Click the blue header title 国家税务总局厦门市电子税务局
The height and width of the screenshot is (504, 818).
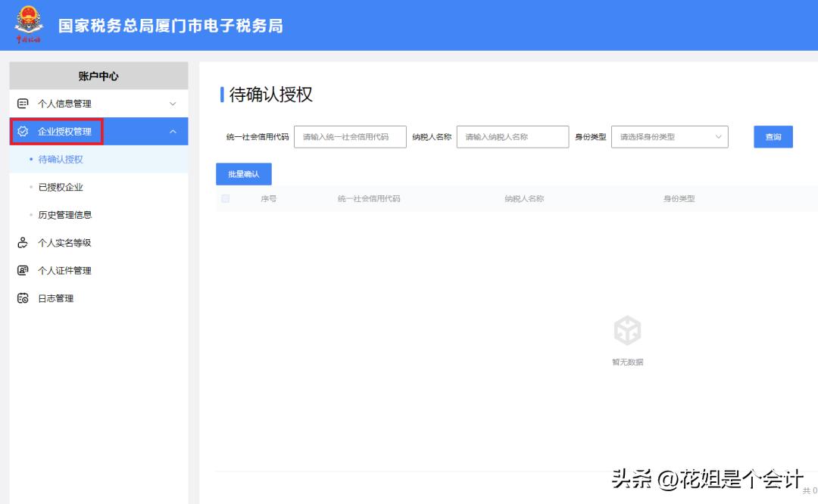point(170,26)
